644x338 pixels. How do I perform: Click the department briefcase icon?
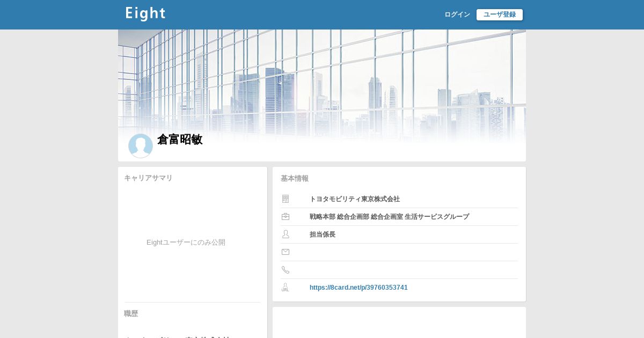[286, 217]
